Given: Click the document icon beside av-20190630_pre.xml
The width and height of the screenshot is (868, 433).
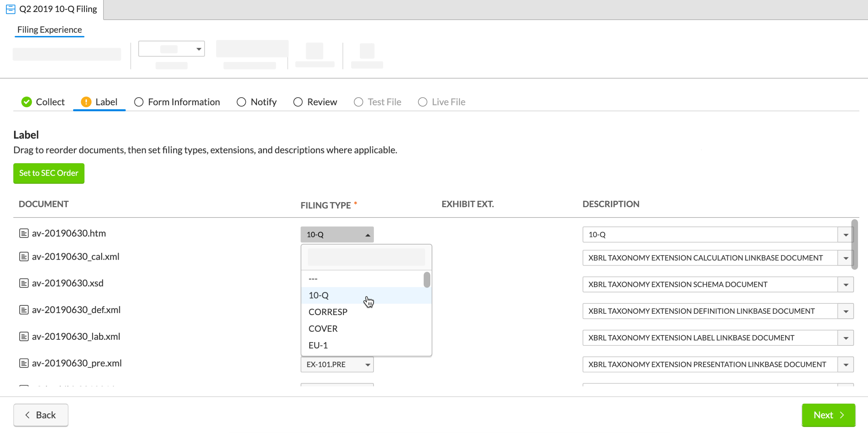Looking at the screenshot, I should [24, 363].
